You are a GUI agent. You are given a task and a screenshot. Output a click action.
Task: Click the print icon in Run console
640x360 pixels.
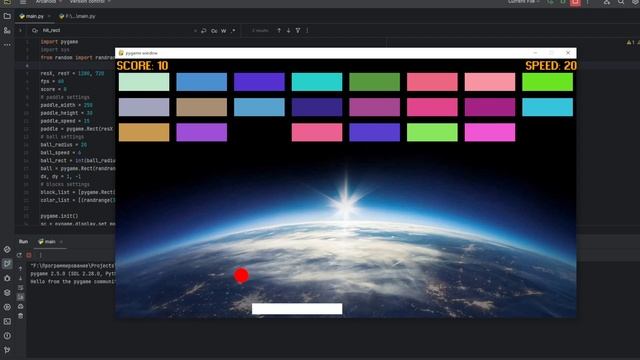20,306
